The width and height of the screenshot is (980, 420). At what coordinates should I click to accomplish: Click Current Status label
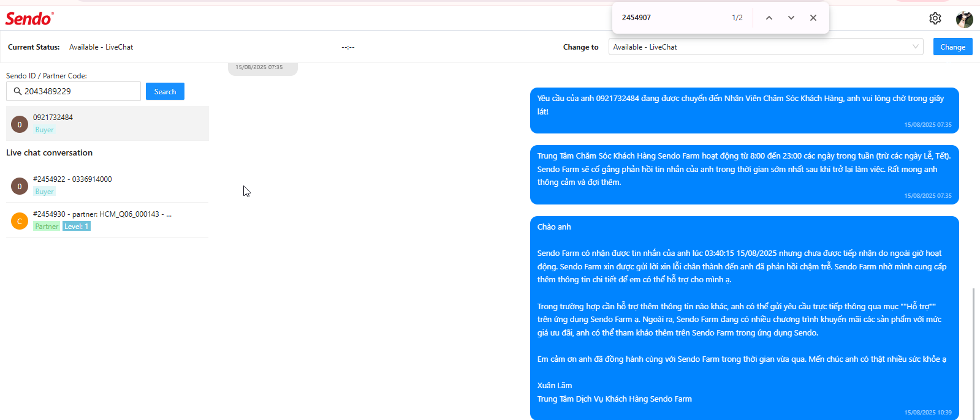click(x=34, y=47)
